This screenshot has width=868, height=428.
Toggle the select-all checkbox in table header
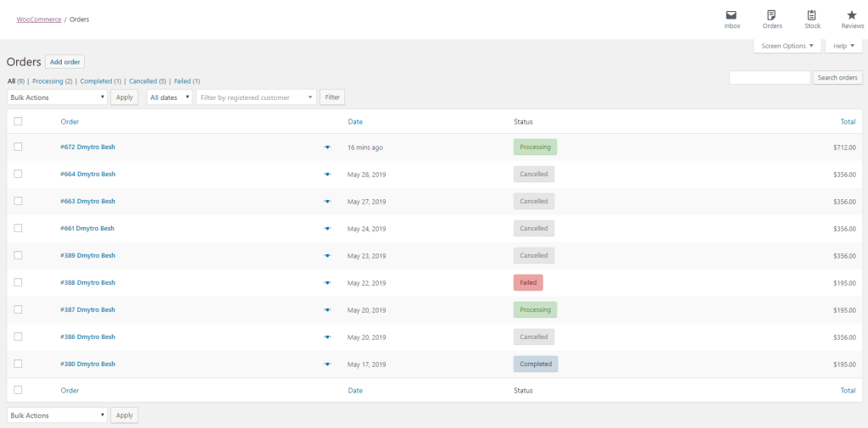pos(18,121)
